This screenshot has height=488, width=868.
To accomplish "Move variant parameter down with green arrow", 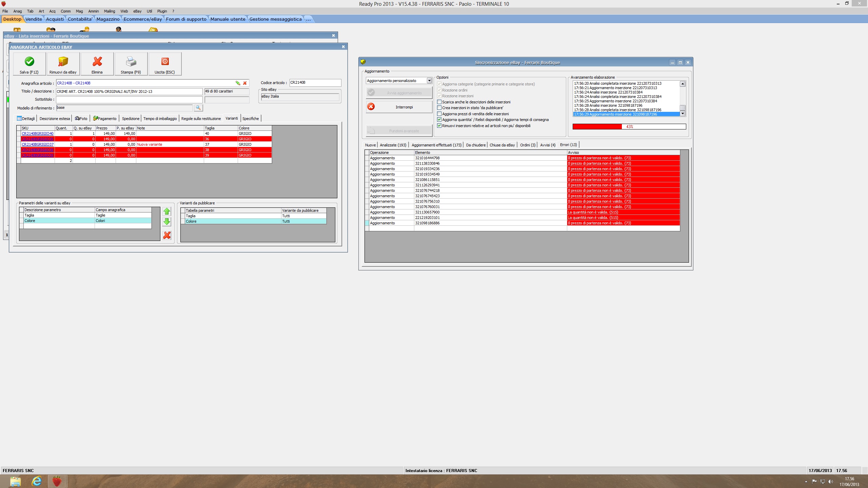I will [x=167, y=222].
